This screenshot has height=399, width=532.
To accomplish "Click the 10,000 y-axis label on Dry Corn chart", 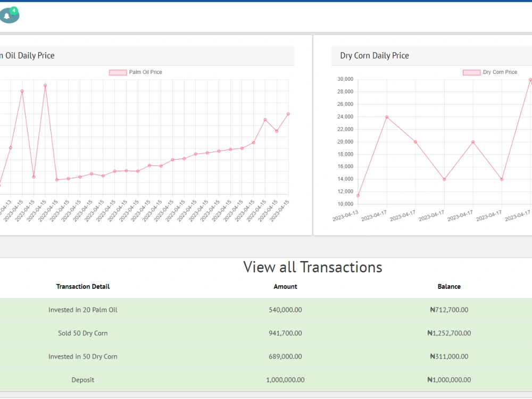I will point(345,204).
